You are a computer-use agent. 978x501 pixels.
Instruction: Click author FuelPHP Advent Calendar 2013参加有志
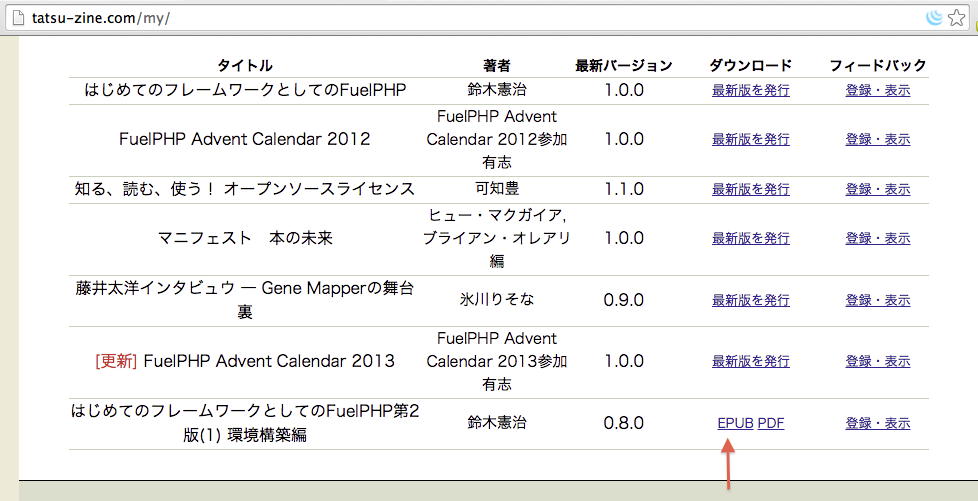tap(496, 361)
